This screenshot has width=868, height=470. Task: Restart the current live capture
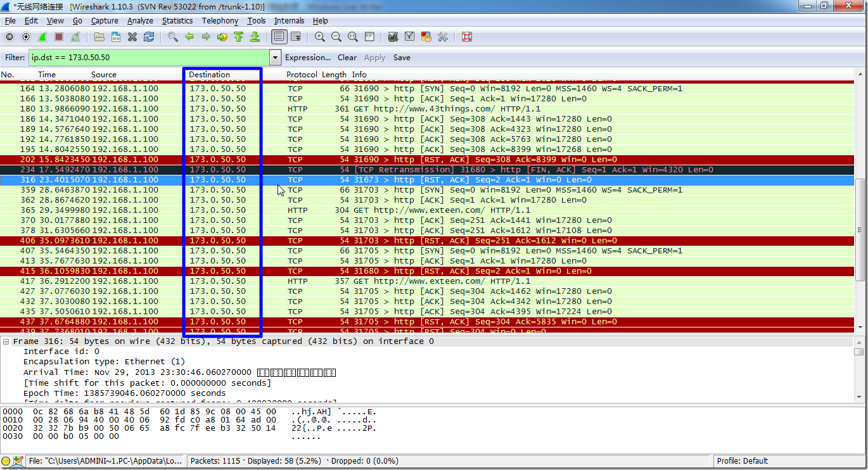(x=77, y=37)
